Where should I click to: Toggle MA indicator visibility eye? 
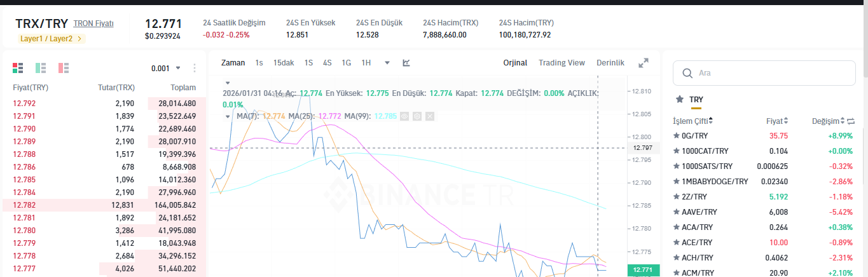point(404,116)
